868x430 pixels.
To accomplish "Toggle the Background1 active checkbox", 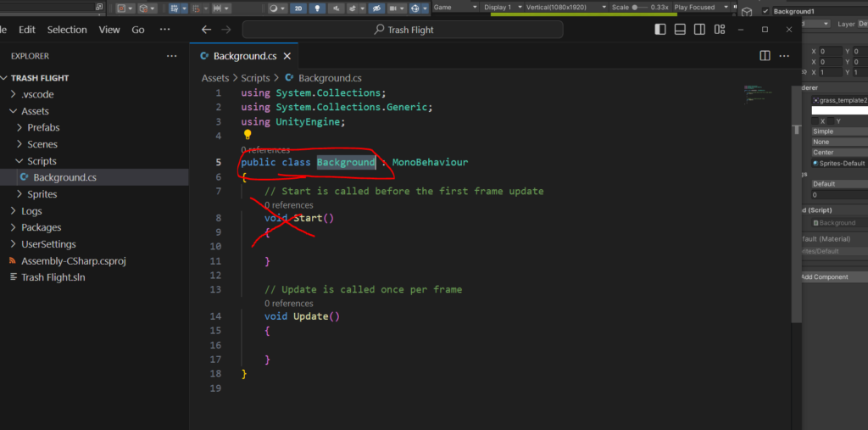I will point(766,12).
